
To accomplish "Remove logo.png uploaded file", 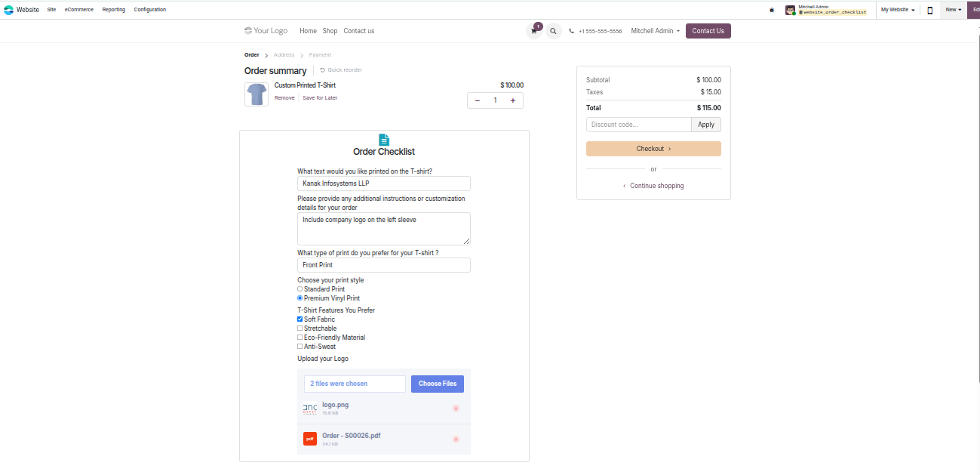I will [456, 409].
